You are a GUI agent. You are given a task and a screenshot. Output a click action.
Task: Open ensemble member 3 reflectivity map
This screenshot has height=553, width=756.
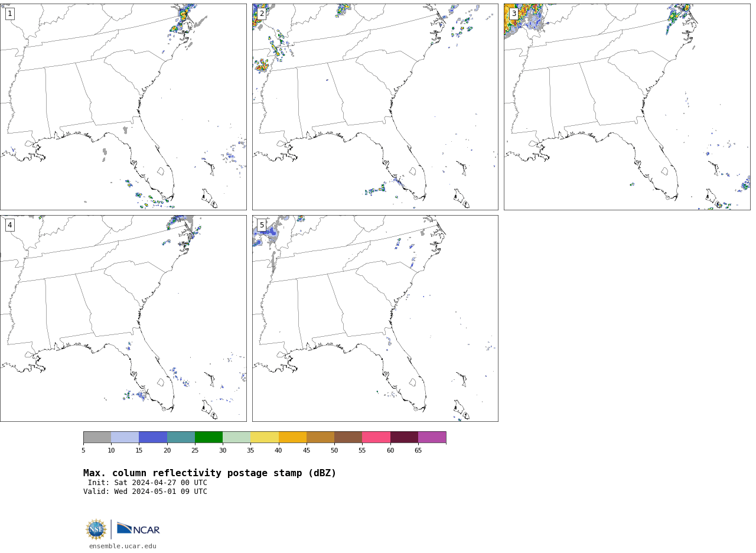click(x=627, y=107)
